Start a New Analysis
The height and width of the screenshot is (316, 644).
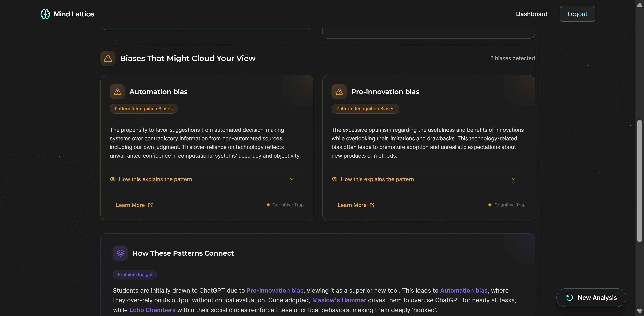(591, 298)
